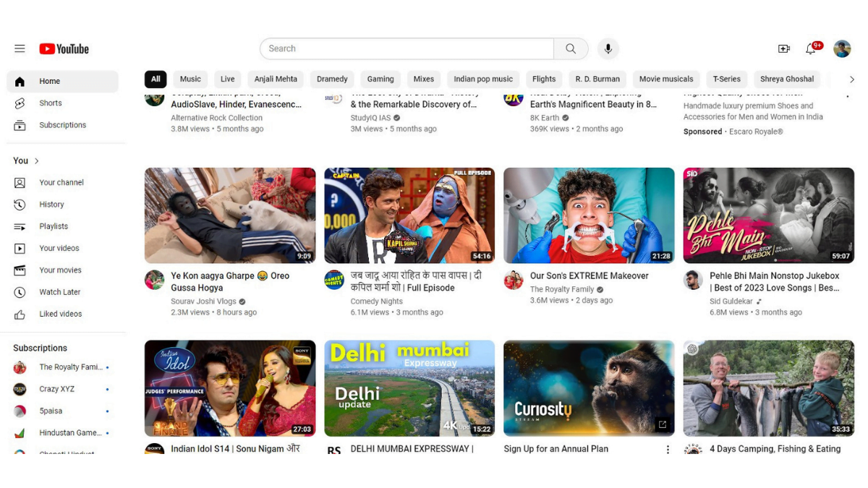The height and width of the screenshot is (488, 868).
Task: Open Indian Idol S14 thumbnail
Action: click(230, 388)
